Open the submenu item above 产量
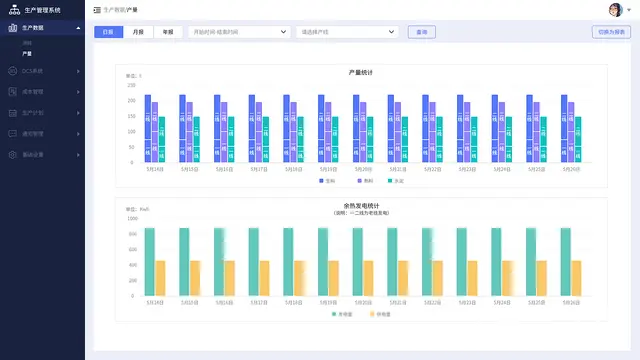 tap(27, 43)
